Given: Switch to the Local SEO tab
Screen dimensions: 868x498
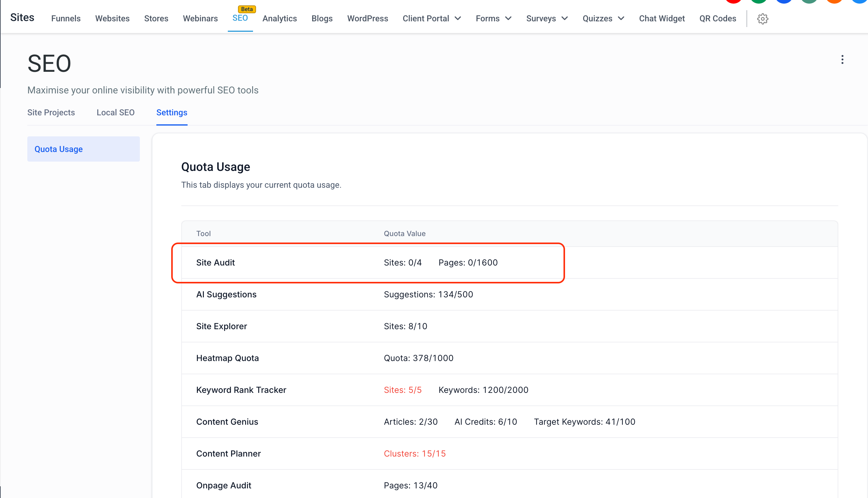Looking at the screenshot, I should (115, 113).
